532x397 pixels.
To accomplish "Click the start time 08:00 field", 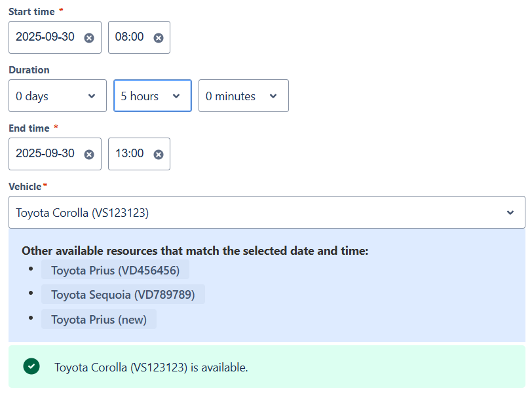I will tap(130, 37).
